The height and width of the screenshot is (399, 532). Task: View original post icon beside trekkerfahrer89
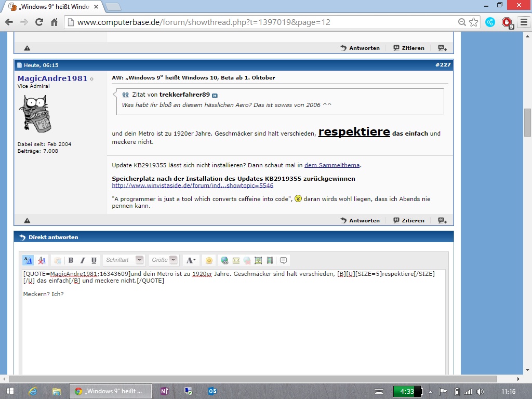coord(215,96)
